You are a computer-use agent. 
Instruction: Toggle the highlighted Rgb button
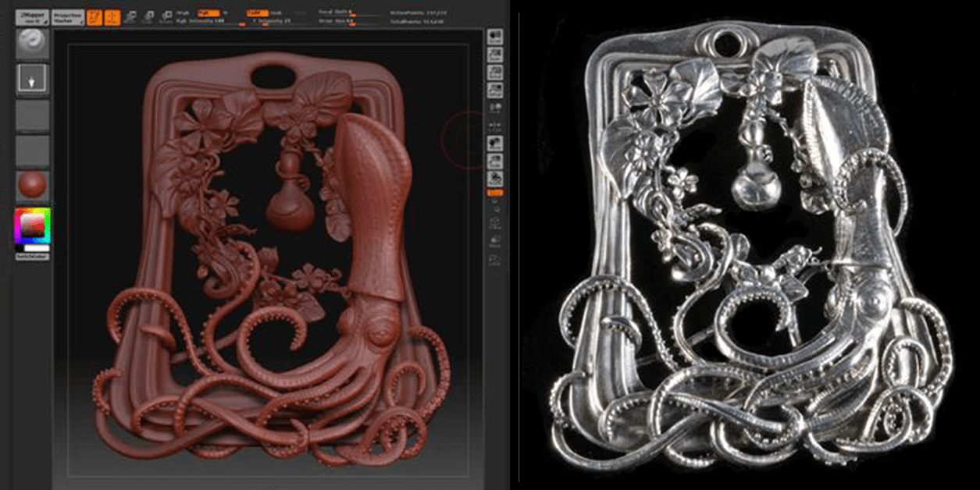tap(208, 13)
